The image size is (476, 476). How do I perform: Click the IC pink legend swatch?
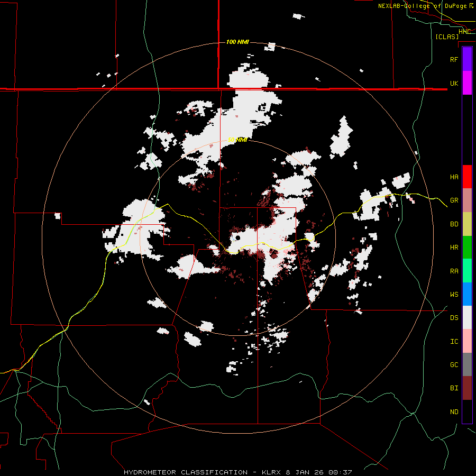click(467, 341)
